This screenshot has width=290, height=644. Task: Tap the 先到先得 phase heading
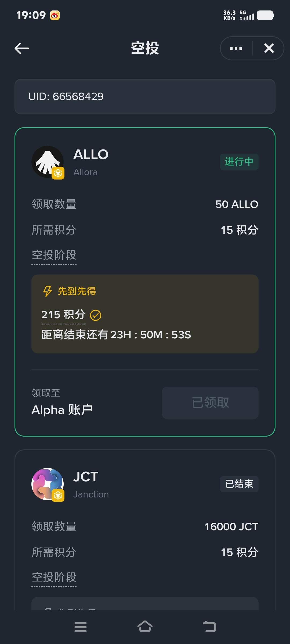pyautogui.click(x=77, y=291)
